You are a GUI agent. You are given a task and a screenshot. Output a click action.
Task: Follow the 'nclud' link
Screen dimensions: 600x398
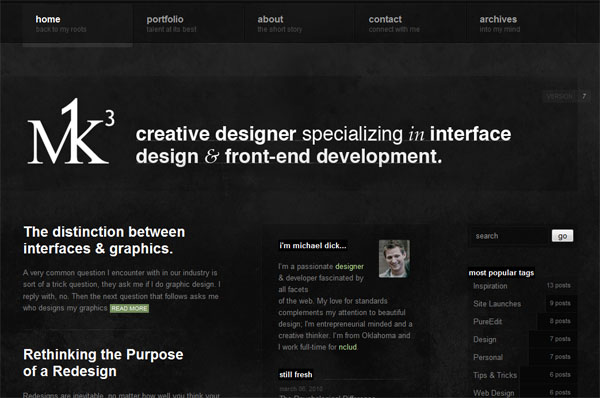pos(347,347)
